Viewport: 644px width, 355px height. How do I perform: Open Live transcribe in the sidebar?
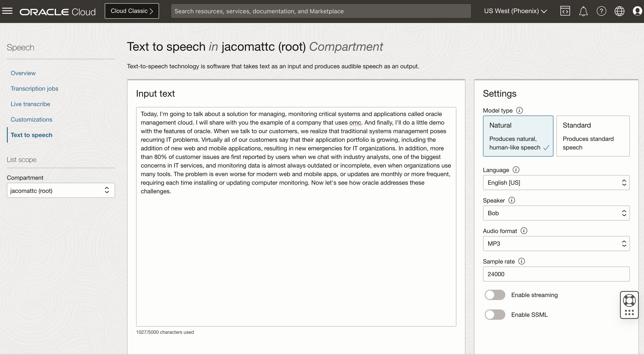[x=30, y=104]
